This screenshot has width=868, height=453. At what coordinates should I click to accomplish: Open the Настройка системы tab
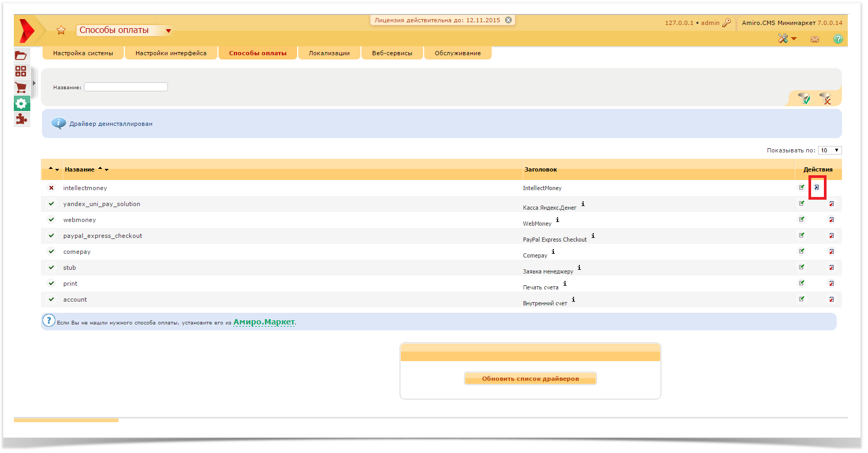(x=83, y=53)
